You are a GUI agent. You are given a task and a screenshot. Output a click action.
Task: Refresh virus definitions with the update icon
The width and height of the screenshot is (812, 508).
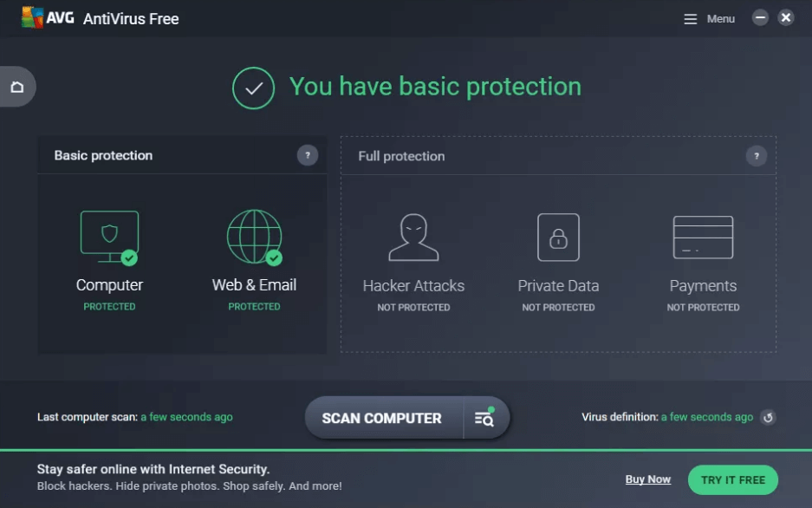click(x=769, y=417)
